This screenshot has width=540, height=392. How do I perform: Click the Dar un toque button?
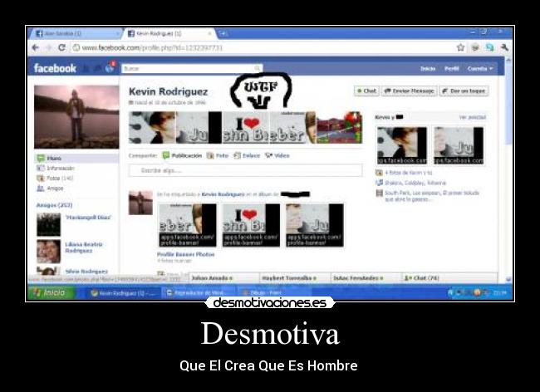[x=464, y=91]
